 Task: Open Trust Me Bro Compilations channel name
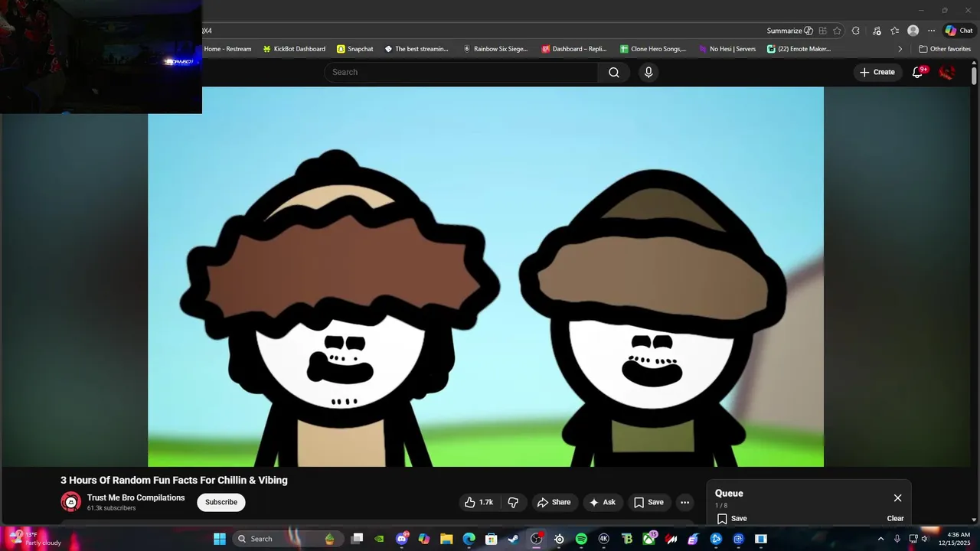[x=136, y=497]
